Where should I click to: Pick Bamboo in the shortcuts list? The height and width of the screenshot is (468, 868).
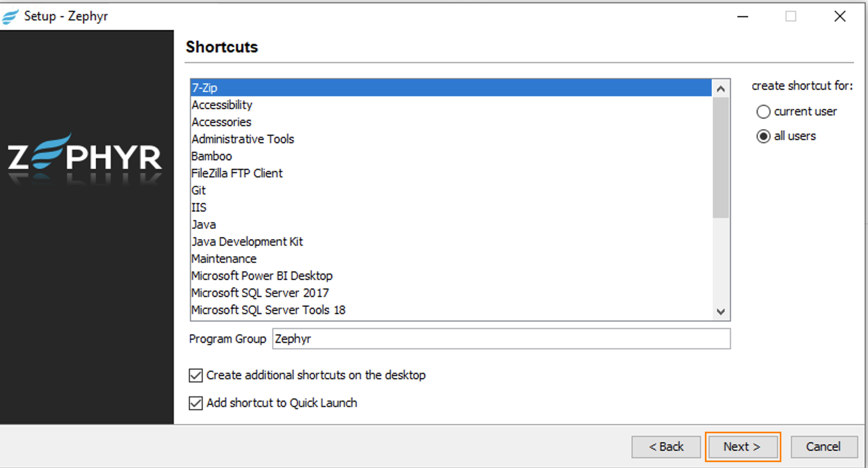(212, 156)
